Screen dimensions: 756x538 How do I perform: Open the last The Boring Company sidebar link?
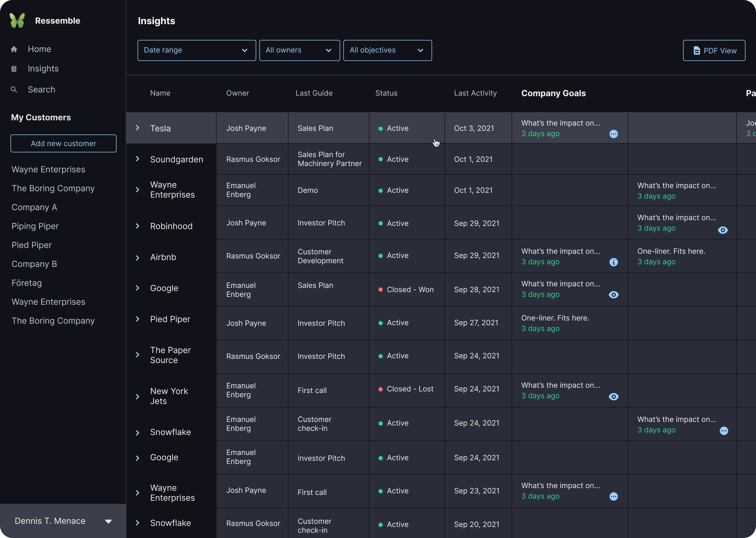pos(53,321)
